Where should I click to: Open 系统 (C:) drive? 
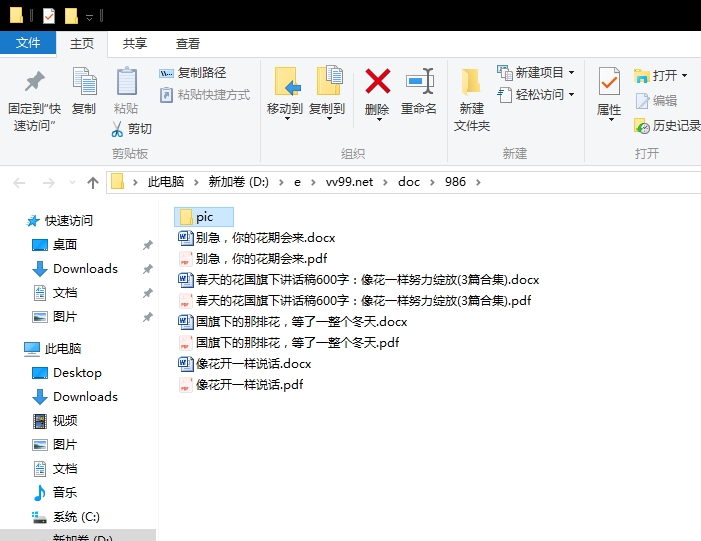(x=66, y=517)
